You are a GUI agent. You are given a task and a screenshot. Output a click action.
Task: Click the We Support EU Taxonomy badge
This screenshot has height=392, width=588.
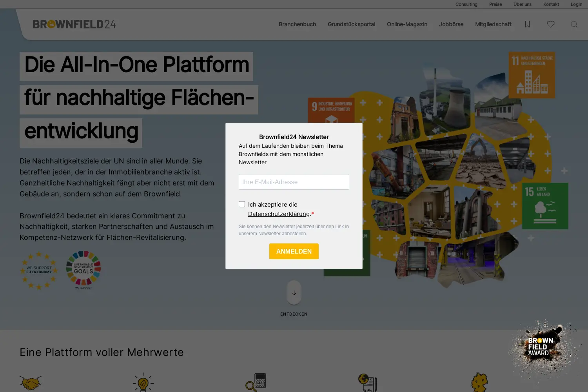click(39, 270)
